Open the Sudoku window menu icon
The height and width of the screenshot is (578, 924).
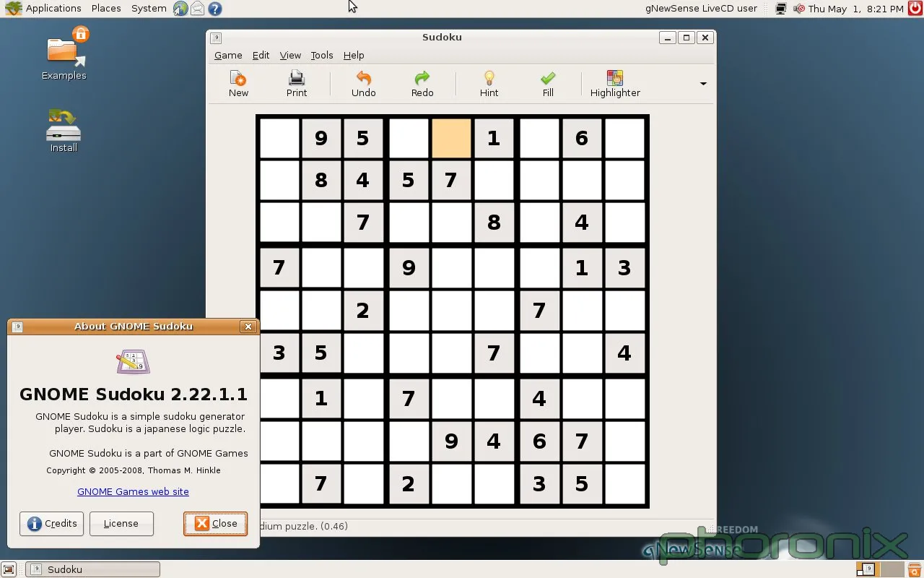217,38
